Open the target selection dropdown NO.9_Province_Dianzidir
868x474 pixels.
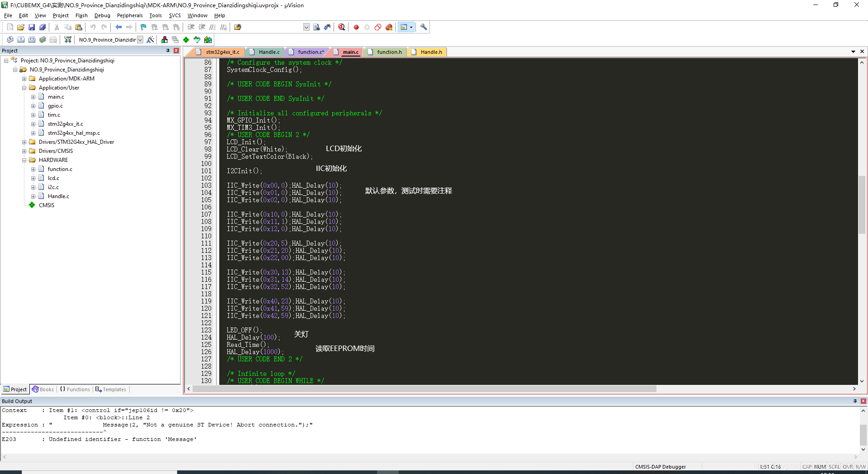click(x=140, y=40)
